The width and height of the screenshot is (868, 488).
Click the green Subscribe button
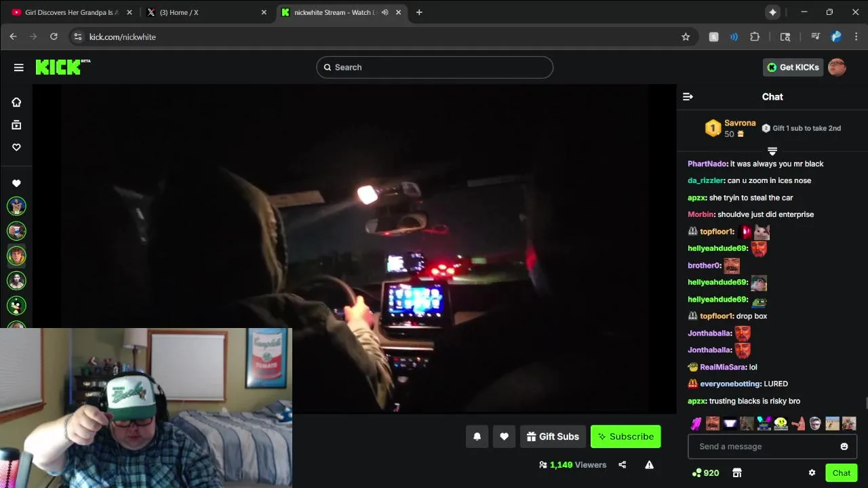(625, 436)
